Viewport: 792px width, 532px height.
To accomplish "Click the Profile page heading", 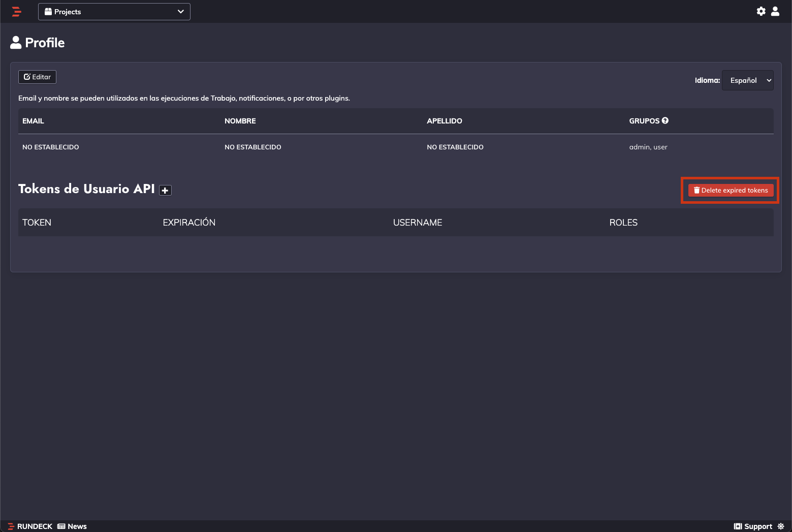I will (38, 43).
